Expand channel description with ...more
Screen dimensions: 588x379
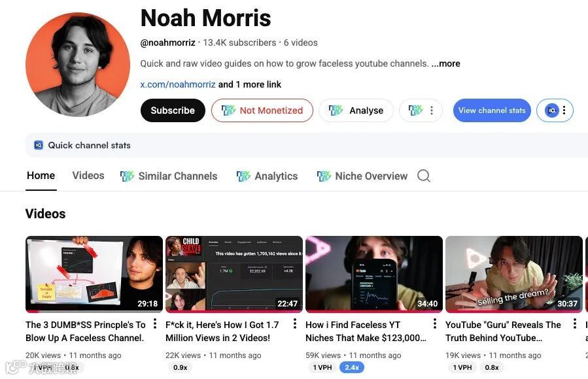[x=446, y=63]
